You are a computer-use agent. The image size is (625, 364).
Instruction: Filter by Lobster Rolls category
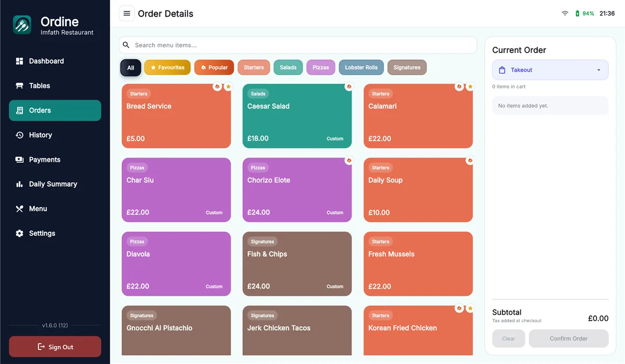pos(361,68)
